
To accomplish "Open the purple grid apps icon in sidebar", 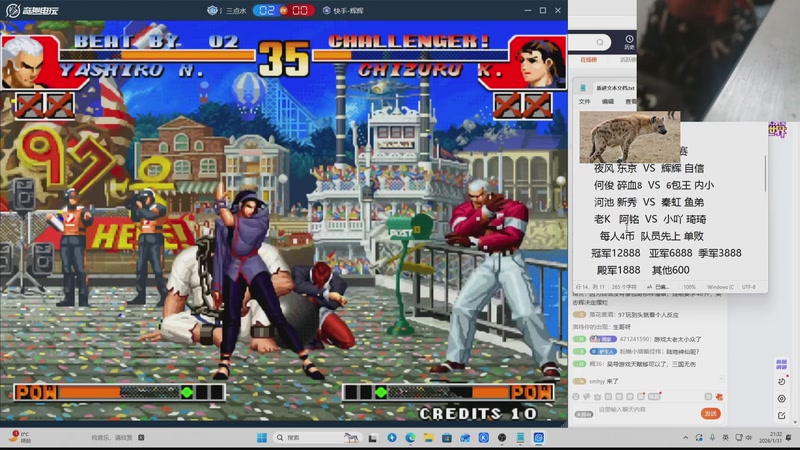I will click(781, 364).
